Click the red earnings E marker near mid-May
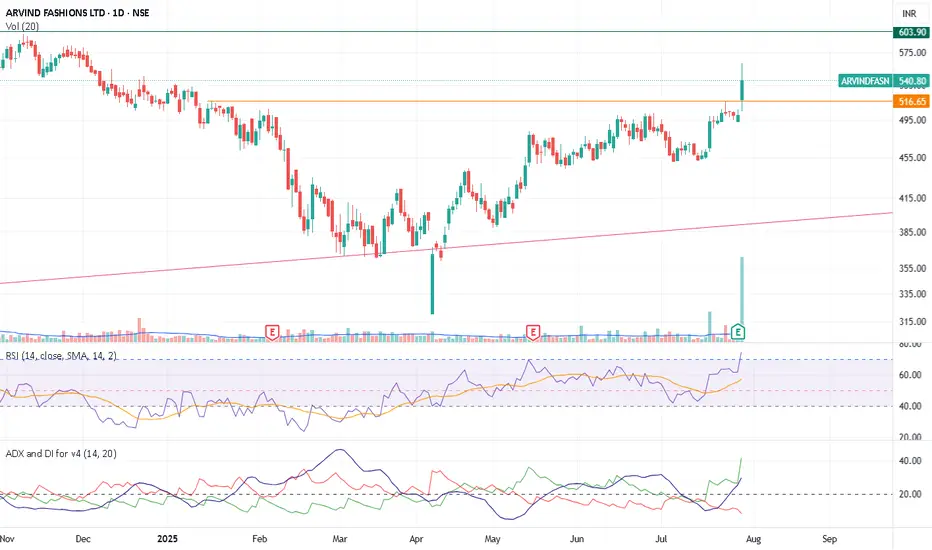The width and height of the screenshot is (932, 550). (533, 332)
